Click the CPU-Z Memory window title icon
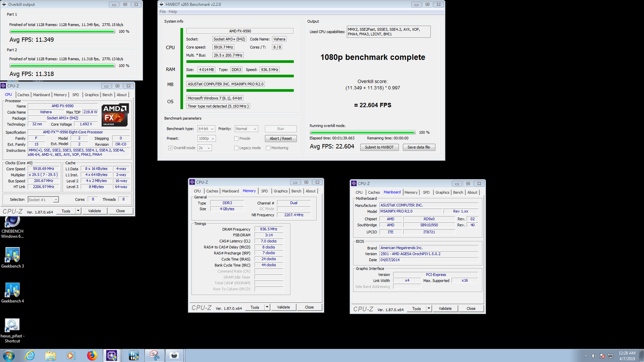Viewport: 644px width, 362px height. (192, 182)
